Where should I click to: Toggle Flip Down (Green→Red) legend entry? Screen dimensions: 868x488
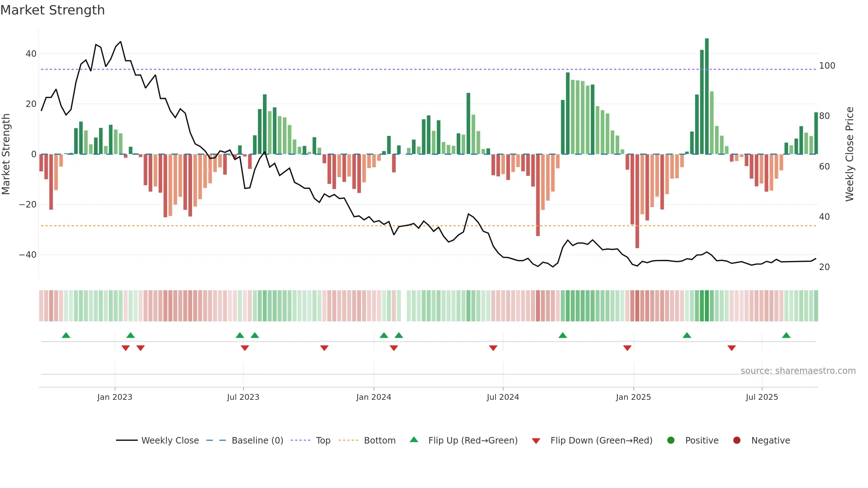click(592, 440)
